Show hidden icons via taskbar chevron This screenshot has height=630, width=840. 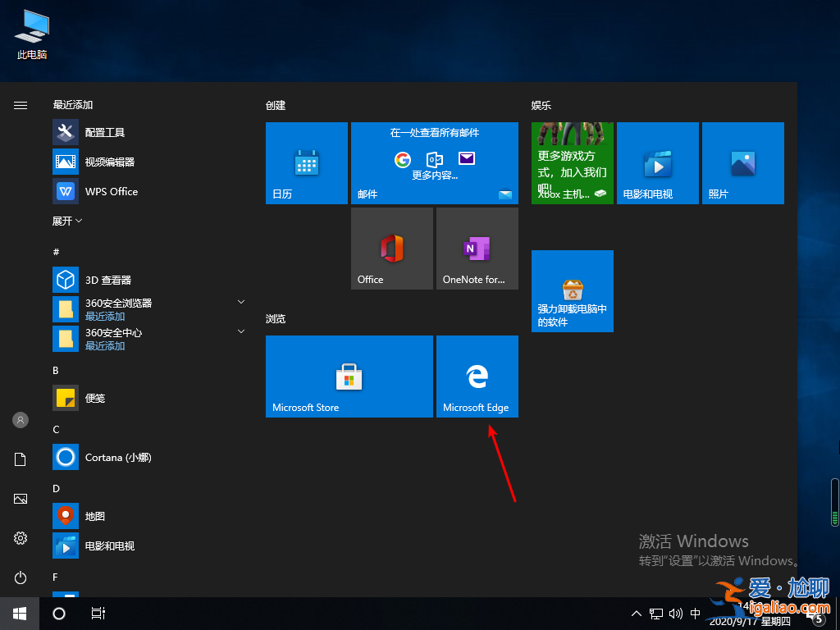coord(637,613)
